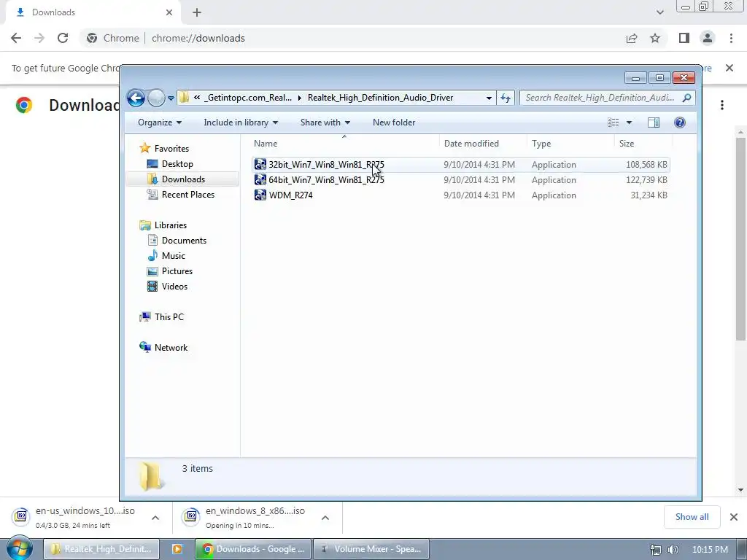This screenshot has height=560, width=747.
Task: Open en_windows_8_x86 iso download options
Action: 325,518
